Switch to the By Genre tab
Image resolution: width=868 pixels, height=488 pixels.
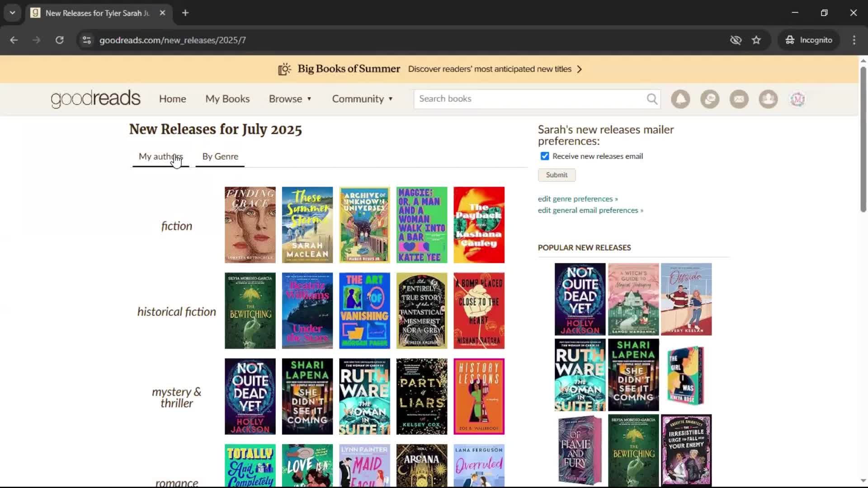[220, 157]
